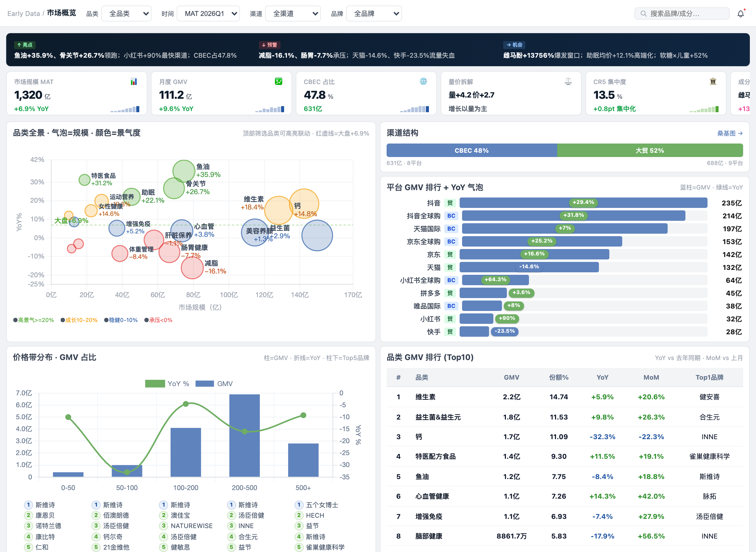Image resolution: width=756 pixels, height=552 pixels.
Task: Click the 减脂 bubble in category chart
Action: pyautogui.click(x=192, y=267)
